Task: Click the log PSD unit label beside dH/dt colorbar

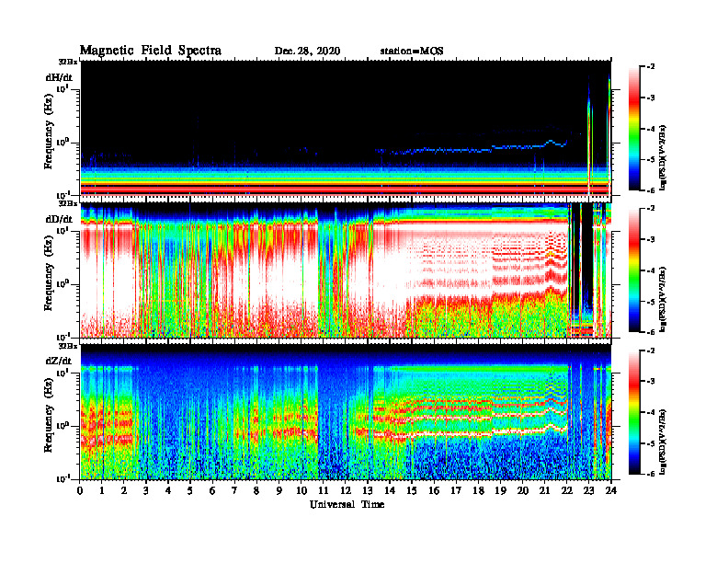Action: [664, 157]
